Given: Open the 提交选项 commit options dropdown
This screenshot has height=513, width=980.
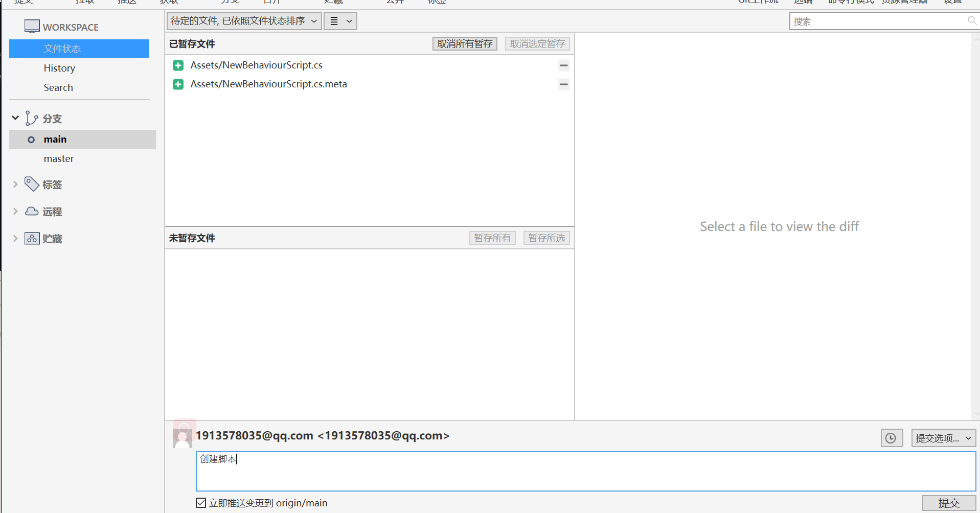Looking at the screenshot, I should point(943,438).
